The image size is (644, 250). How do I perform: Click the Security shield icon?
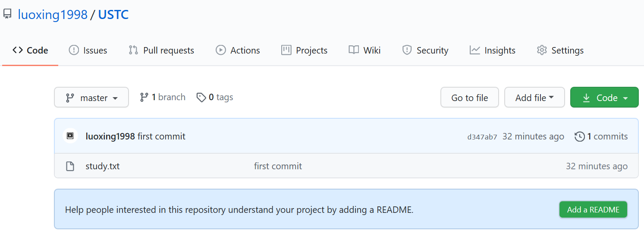point(406,50)
